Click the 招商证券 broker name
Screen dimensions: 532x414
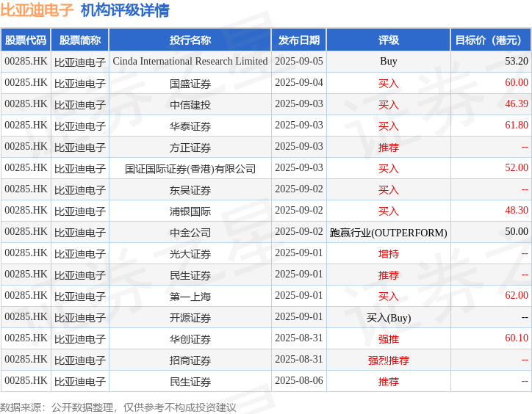190,360
